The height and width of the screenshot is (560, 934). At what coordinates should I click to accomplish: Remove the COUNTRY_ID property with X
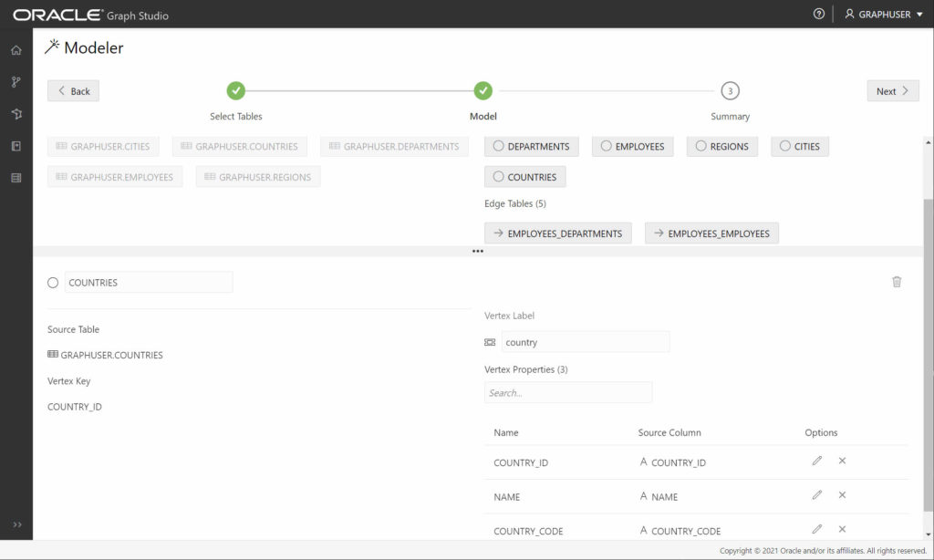click(842, 461)
